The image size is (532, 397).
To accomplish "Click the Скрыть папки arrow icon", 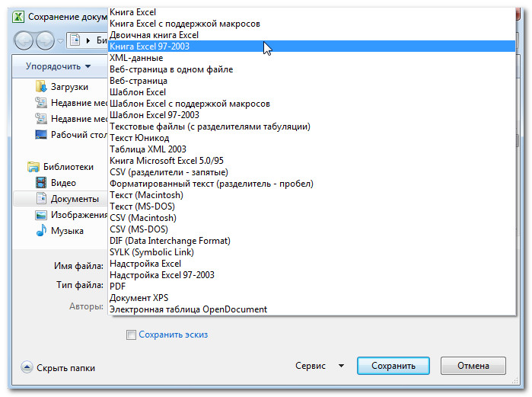I will (27, 367).
